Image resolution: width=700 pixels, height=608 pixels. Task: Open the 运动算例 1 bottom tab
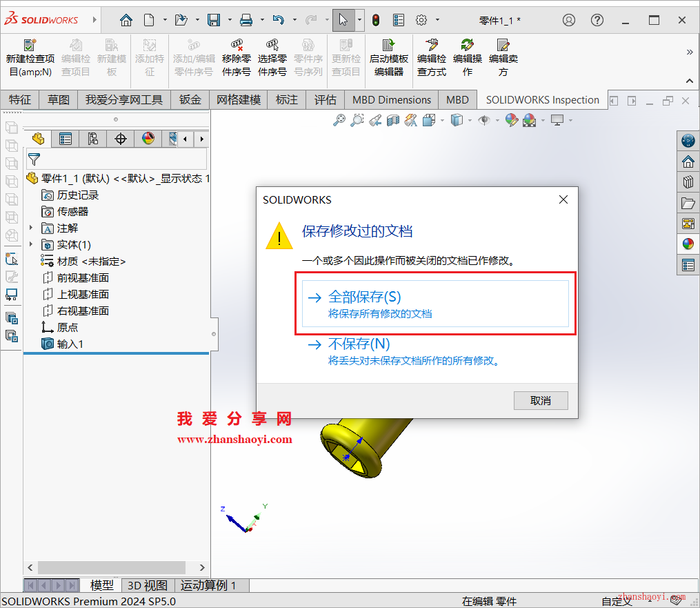tap(208, 585)
